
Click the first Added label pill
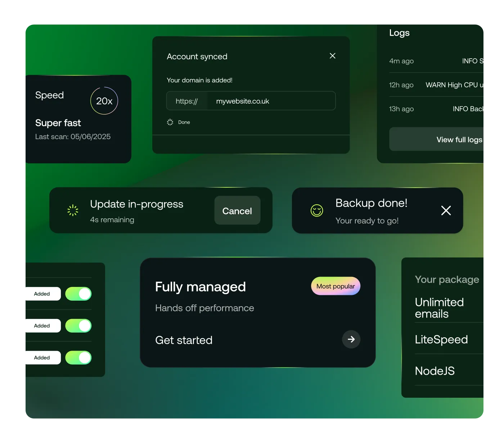click(43, 294)
